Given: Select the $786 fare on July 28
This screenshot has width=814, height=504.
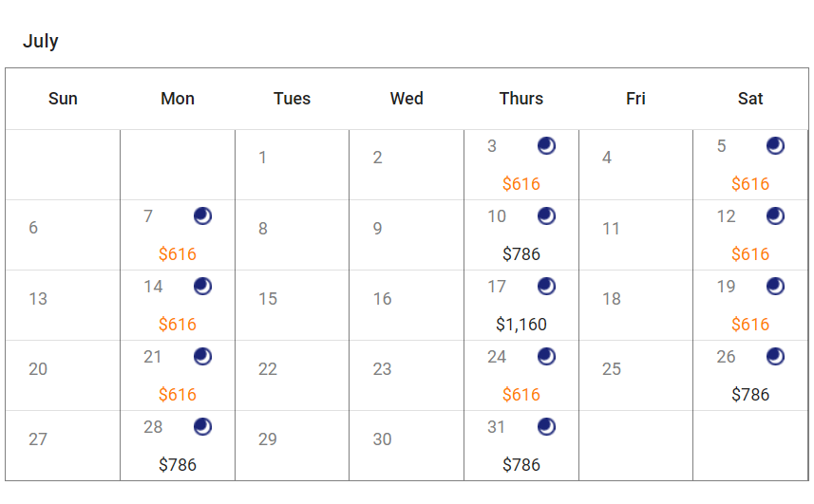Looking at the screenshot, I should point(178,465).
